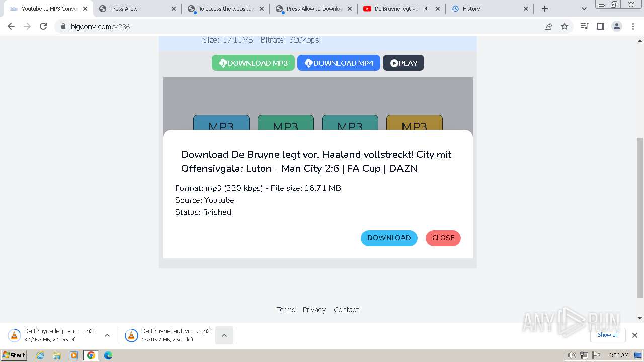
Task: Open the Terms link
Action: 286,310
